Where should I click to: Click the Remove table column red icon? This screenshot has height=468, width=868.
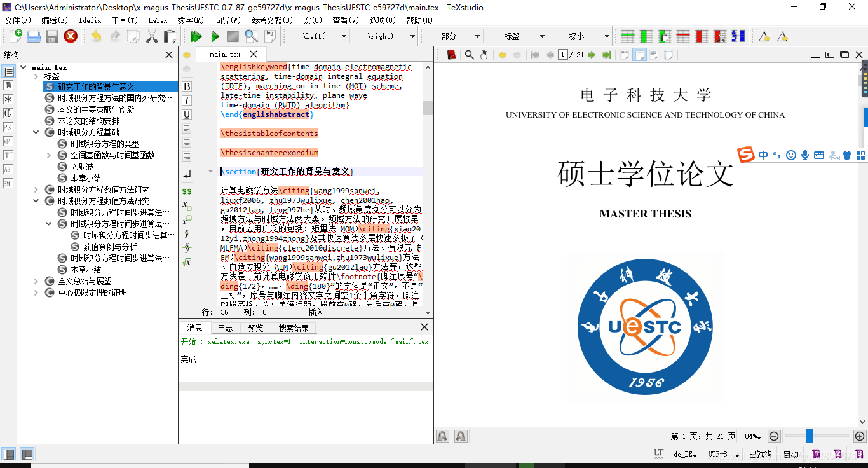coord(702,36)
